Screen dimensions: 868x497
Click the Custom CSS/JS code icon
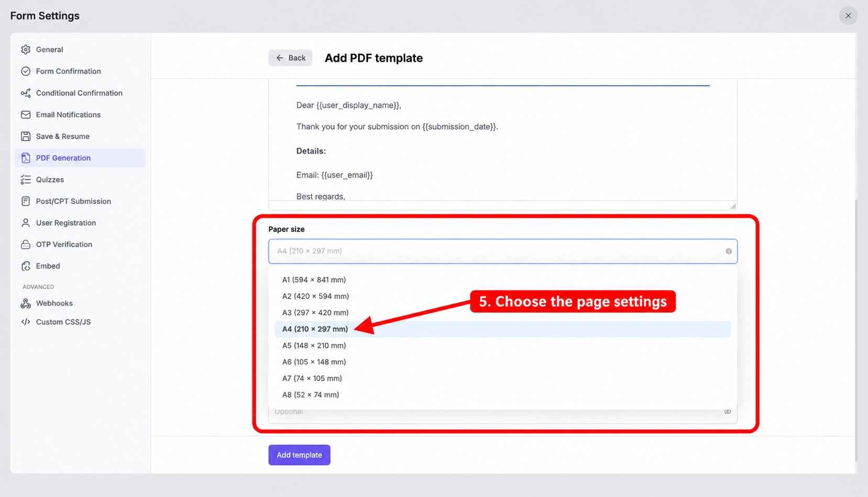pos(26,322)
